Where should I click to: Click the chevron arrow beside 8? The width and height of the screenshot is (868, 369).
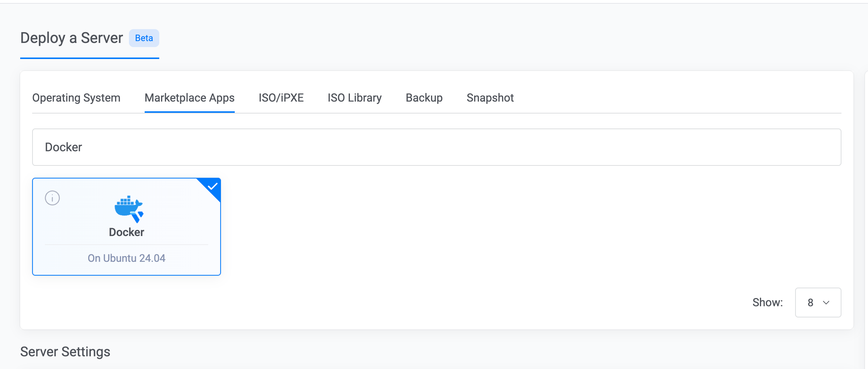point(826,303)
